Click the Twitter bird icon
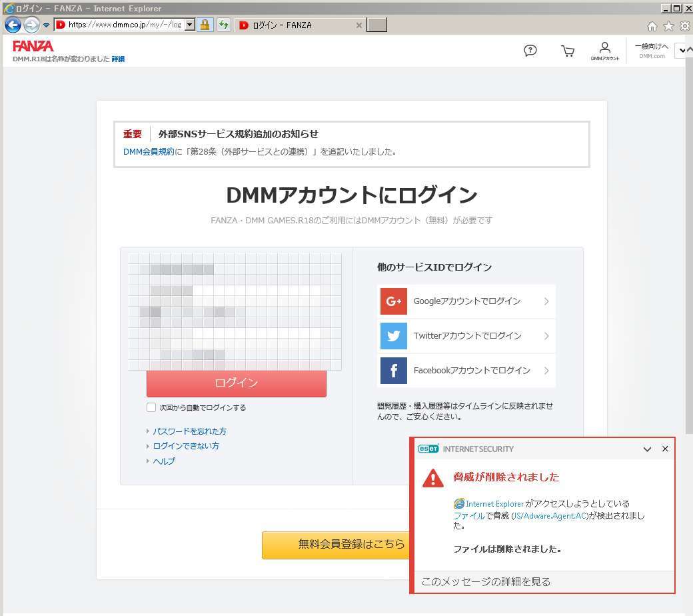Image resolution: width=693 pixels, height=616 pixels. pos(393,335)
